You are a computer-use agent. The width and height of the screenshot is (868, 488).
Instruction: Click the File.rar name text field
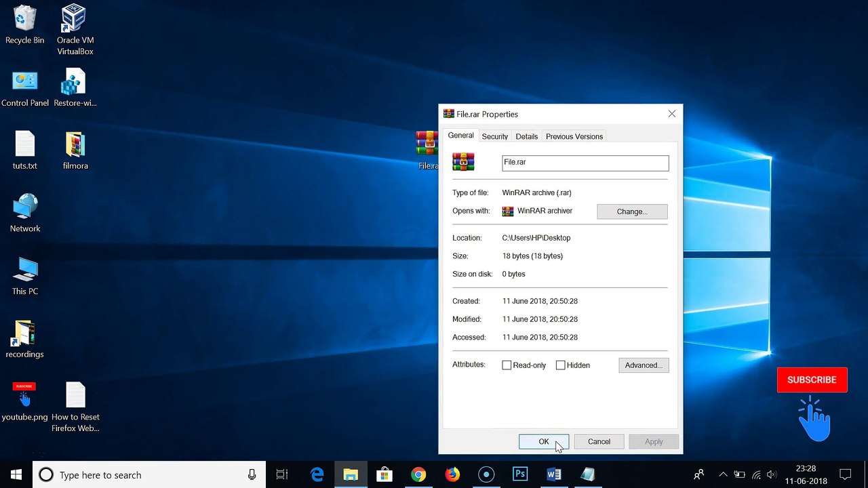point(585,163)
